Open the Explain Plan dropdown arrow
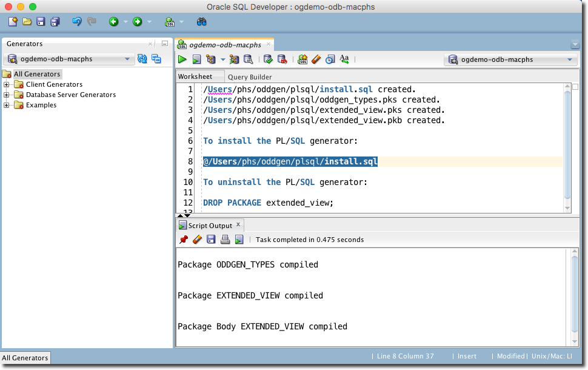588x370 pixels. pyautogui.click(x=222, y=59)
